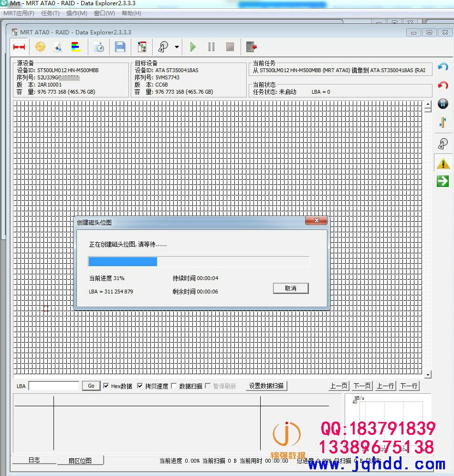The height and width of the screenshot is (476, 454).
Task: Toggle the 暂停刷新 checkbox
Action: [x=208, y=386]
